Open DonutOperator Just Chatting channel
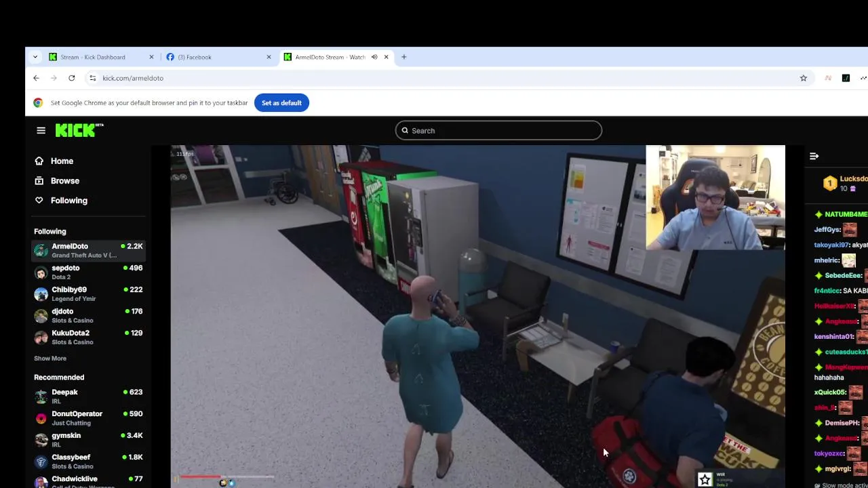868x488 pixels. tap(88, 418)
